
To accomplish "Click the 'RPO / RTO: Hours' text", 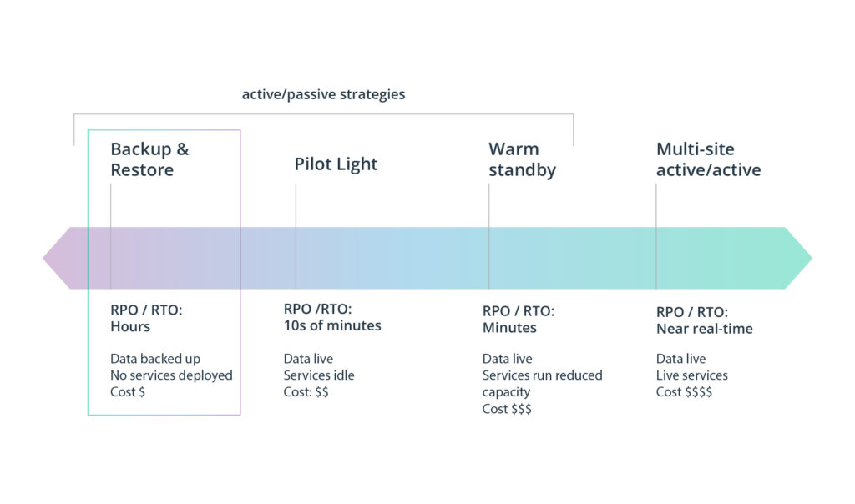I will (146, 318).
